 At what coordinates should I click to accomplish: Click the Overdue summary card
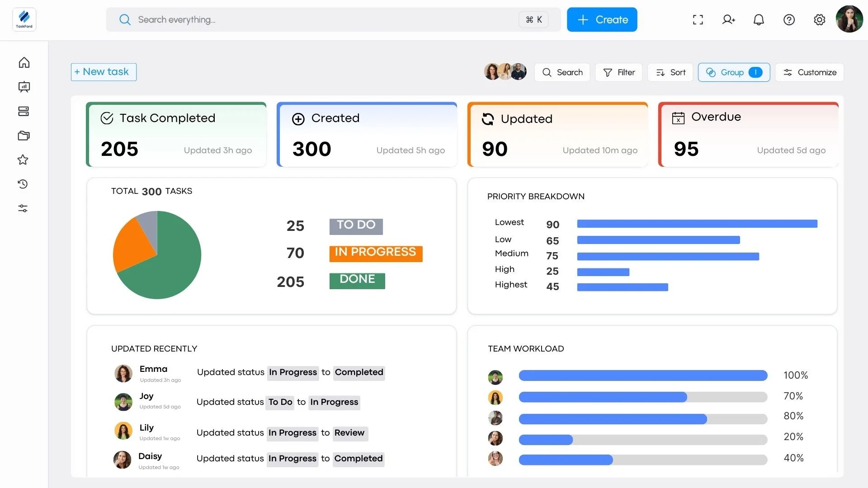748,135
